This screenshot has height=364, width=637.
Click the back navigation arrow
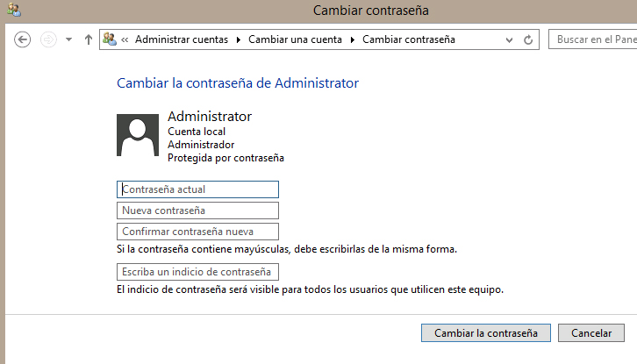(x=23, y=39)
